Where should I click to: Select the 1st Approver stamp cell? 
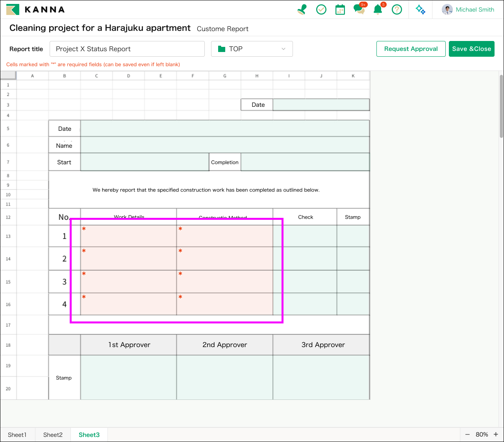(129, 377)
